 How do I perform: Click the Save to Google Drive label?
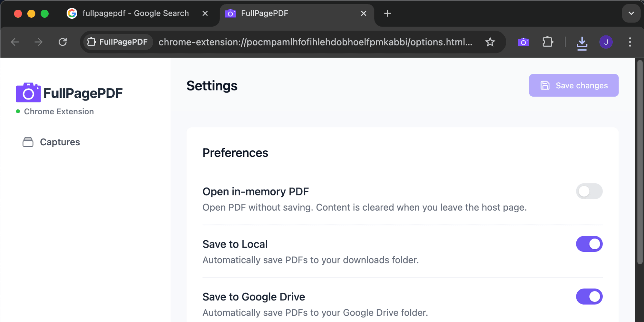254,297
